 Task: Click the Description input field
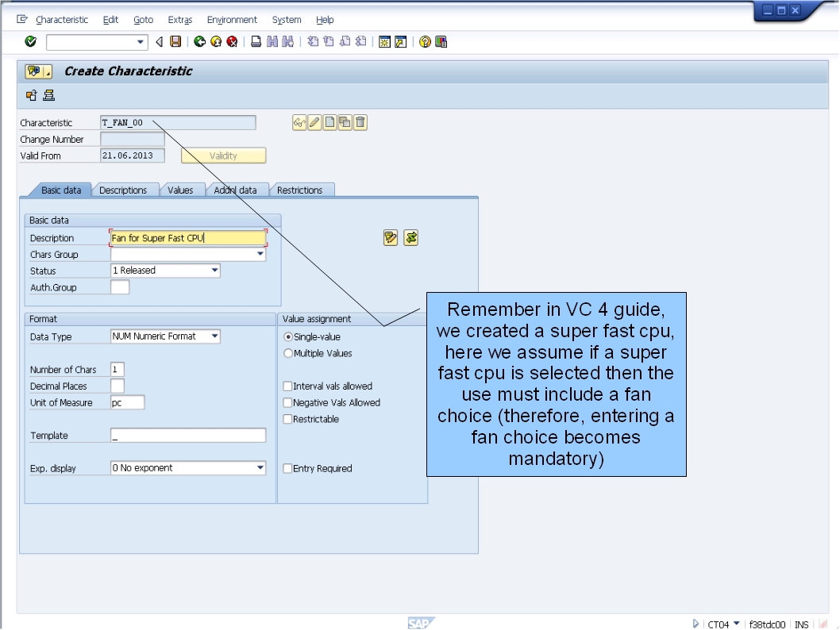pyautogui.click(x=187, y=237)
